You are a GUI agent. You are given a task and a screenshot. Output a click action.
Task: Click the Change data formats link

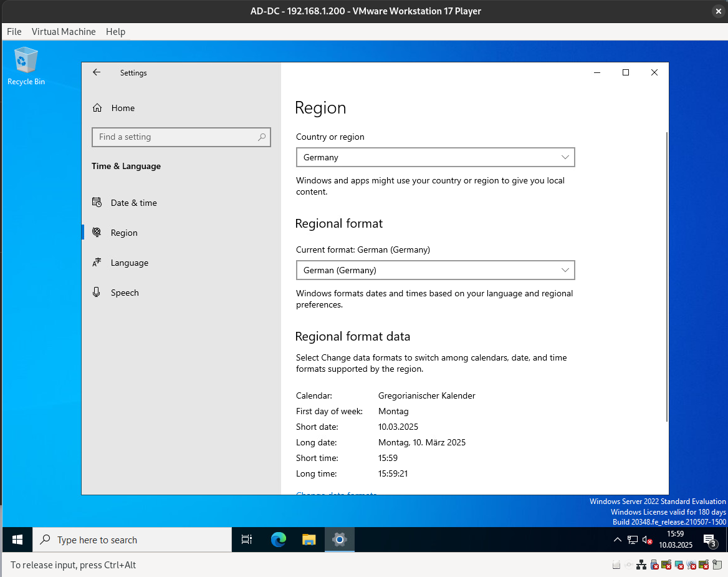336,494
